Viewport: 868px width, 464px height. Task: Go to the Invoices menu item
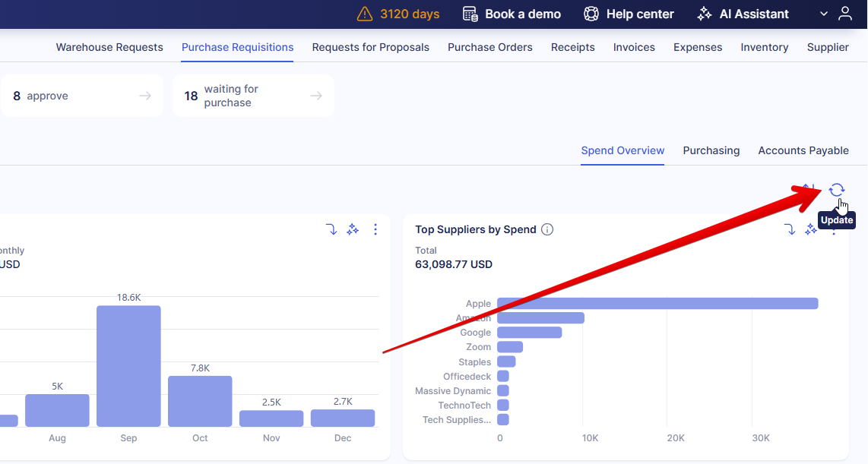tap(634, 47)
